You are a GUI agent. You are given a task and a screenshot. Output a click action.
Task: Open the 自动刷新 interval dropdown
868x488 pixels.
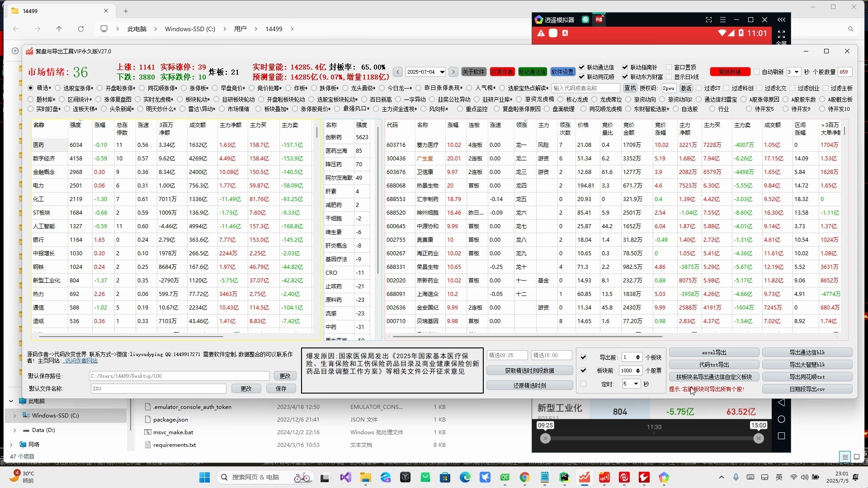coord(797,72)
